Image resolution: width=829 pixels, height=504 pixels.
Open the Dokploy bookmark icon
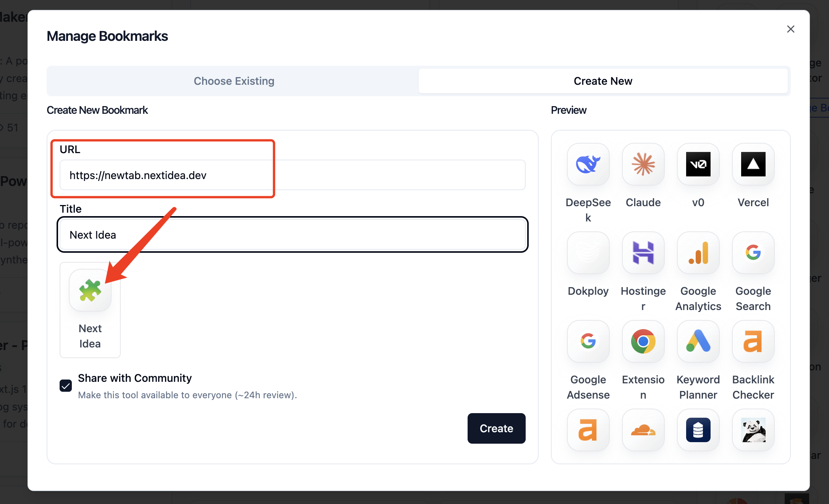coord(588,253)
